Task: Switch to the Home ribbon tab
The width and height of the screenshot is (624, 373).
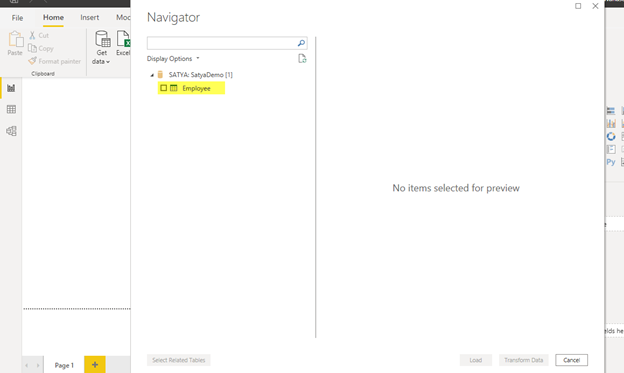Action: (x=53, y=18)
